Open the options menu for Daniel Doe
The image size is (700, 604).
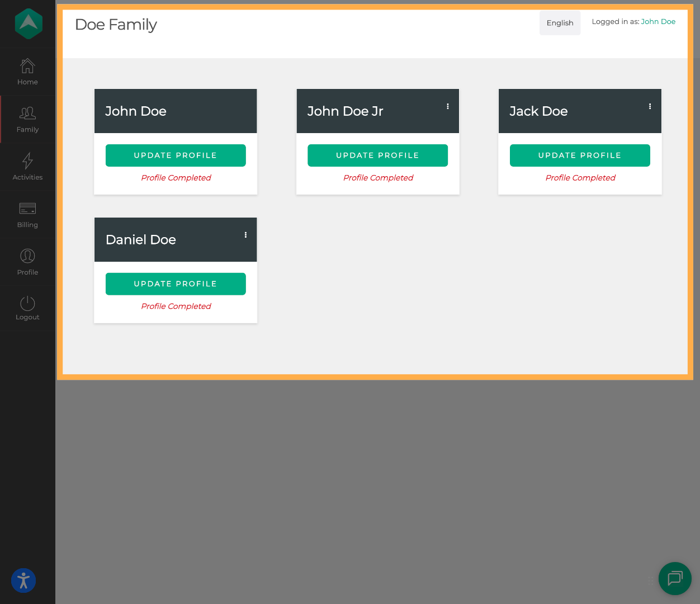point(245,235)
